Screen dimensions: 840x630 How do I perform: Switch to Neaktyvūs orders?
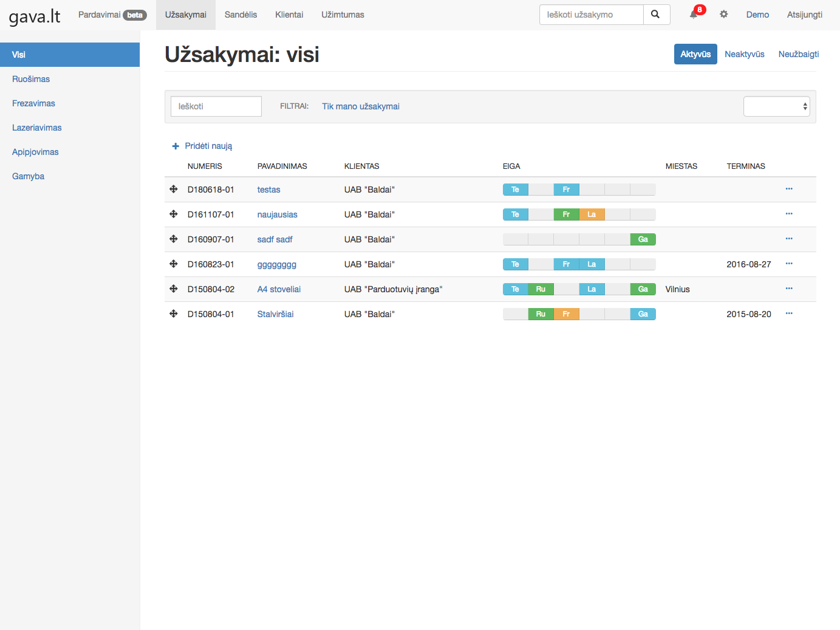click(744, 54)
